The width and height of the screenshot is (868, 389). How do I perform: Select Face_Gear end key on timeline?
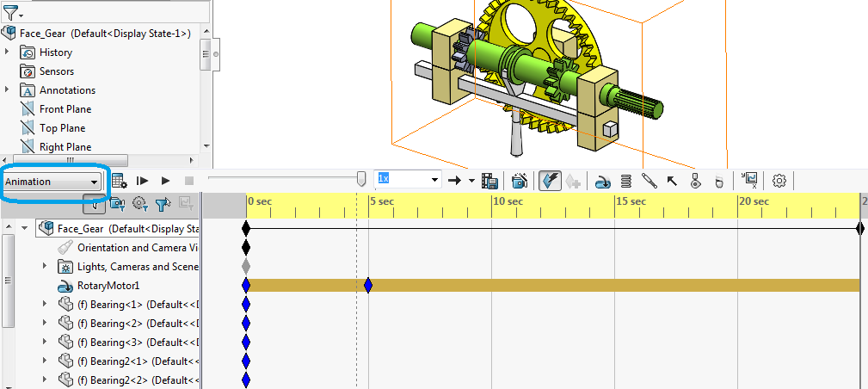859,228
